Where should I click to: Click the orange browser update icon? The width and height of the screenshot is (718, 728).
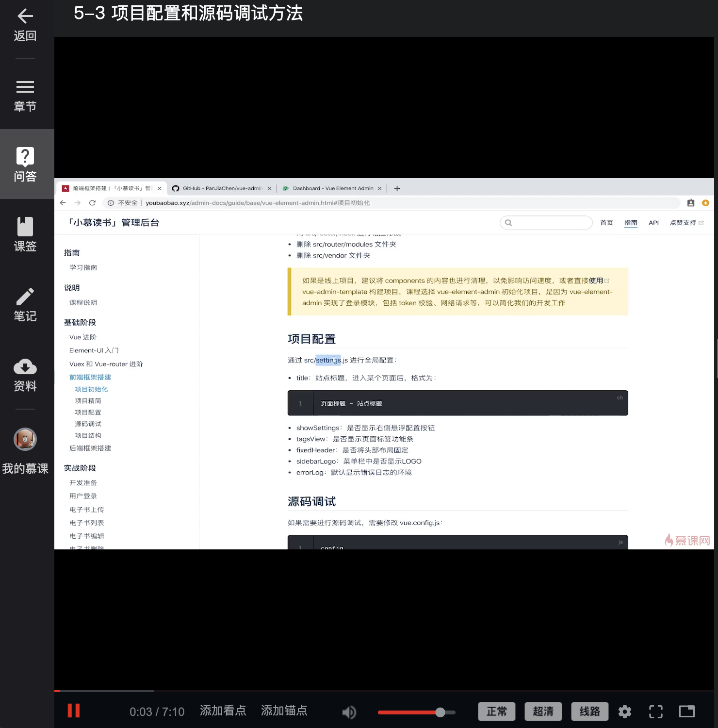coord(705,203)
